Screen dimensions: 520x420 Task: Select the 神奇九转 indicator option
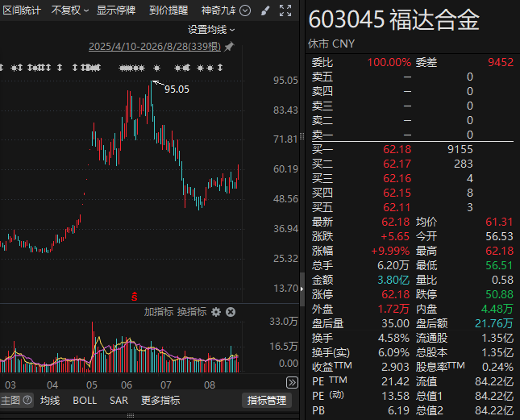[x=218, y=10]
